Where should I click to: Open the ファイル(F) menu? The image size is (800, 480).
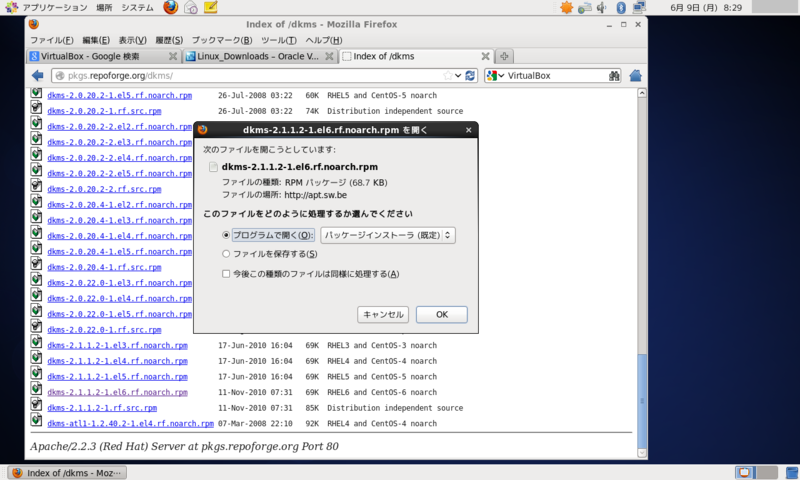tap(52, 40)
